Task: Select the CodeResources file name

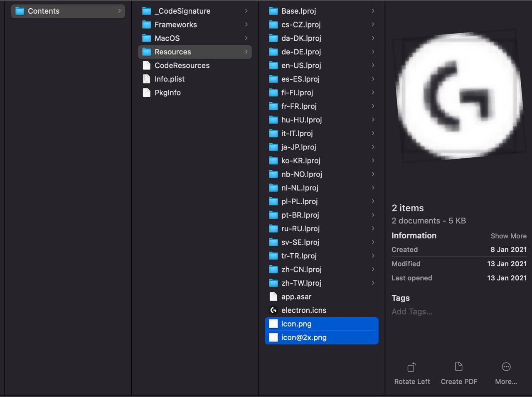Action: click(x=182, y=66)
